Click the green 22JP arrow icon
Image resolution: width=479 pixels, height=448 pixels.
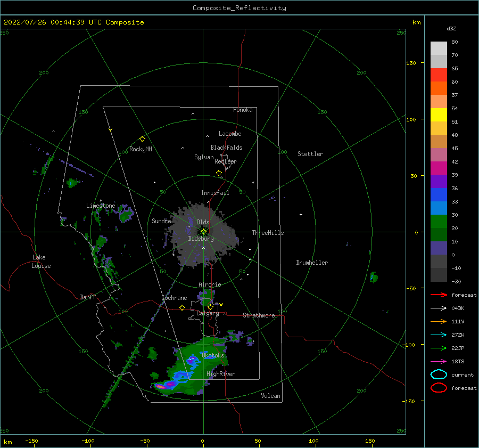point(439,348)
